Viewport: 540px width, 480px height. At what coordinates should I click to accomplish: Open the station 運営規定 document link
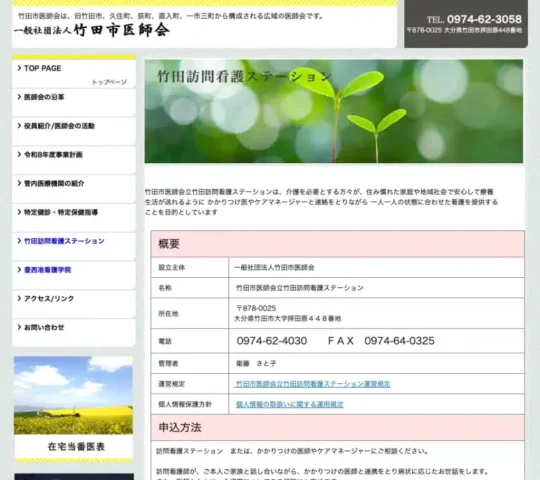pos(313,384)
